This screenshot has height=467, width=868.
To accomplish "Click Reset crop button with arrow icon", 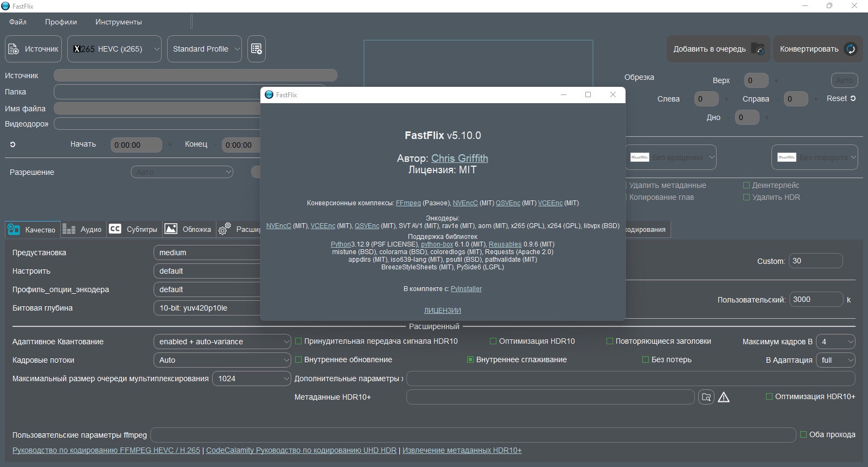I will point(841,98).
